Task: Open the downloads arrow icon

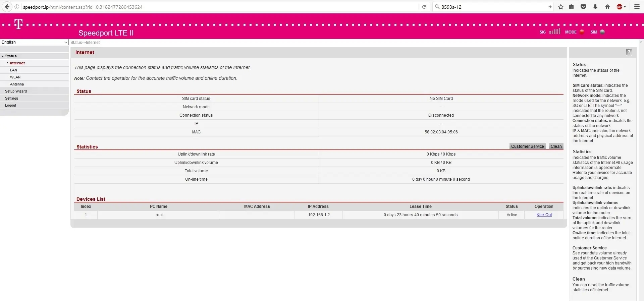Action: coord(595,7)
